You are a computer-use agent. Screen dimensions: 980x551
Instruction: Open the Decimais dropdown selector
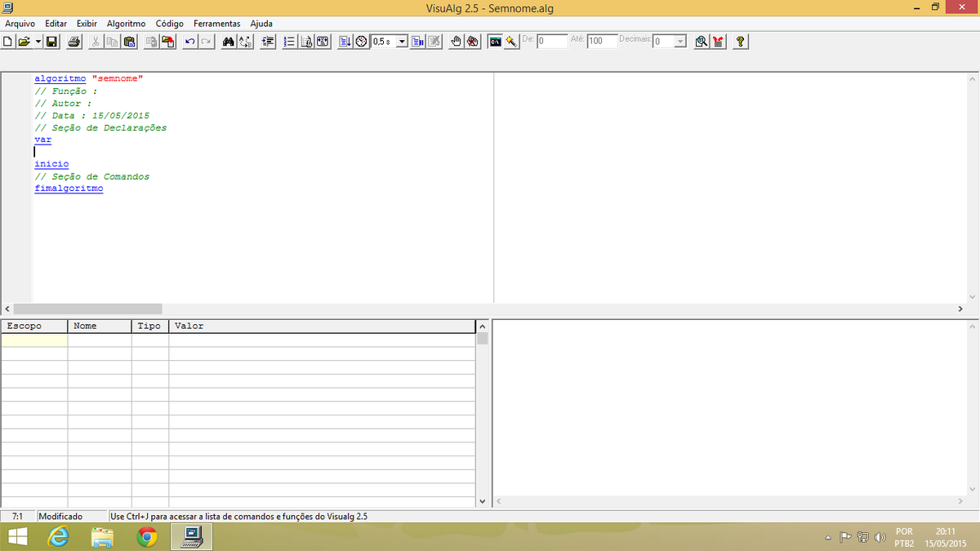coord(680,41)
